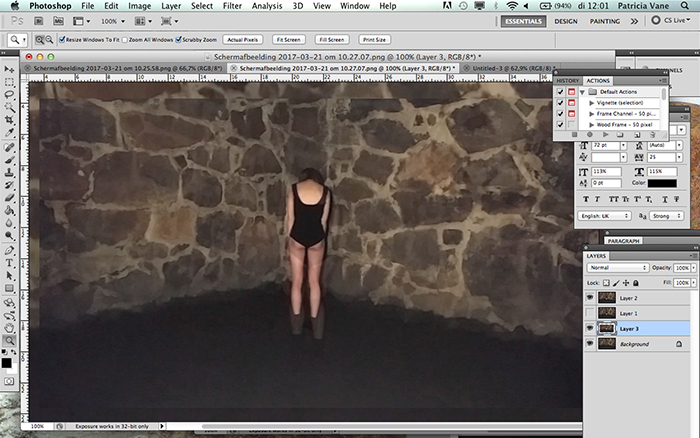This screenshot has height=438, width=700.
Task: Toggle Scrubby Zoom checkbox
Action: [179, 40]
